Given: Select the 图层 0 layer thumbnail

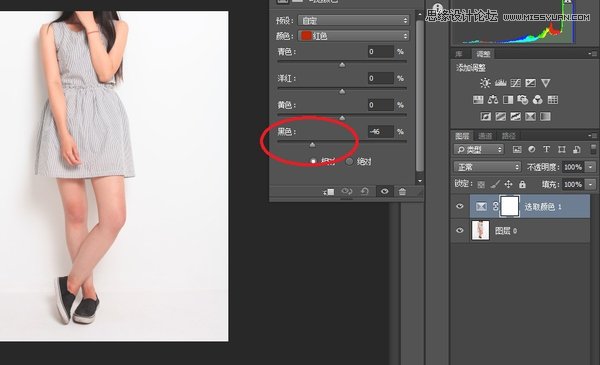Looking at the screenshot, I should [x=480, y=230].
